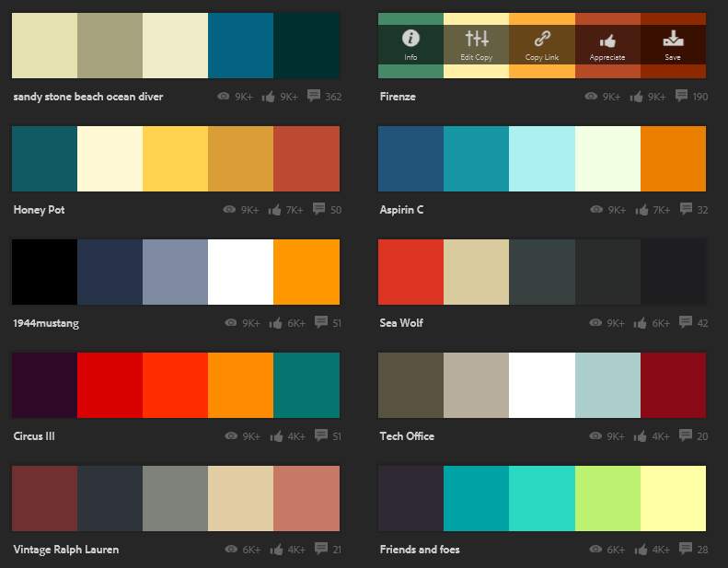This screenshot has width=728, height=568.
Task: Click the 7K+ likes count for Honey Pot
Action: point(295,210)
